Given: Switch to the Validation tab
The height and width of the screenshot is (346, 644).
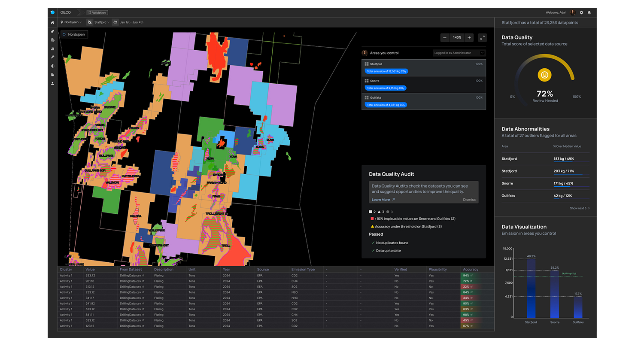Looking at the screenshot, I should click(97, 13).
